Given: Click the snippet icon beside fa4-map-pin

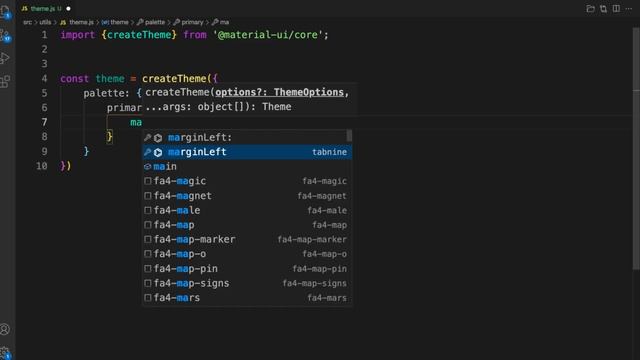Looking at the screenshot, I should coord(148,269).
